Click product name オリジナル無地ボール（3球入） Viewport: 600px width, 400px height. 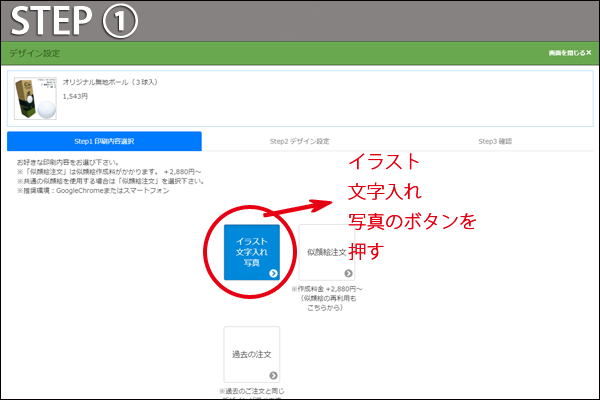tap(110, 82)
